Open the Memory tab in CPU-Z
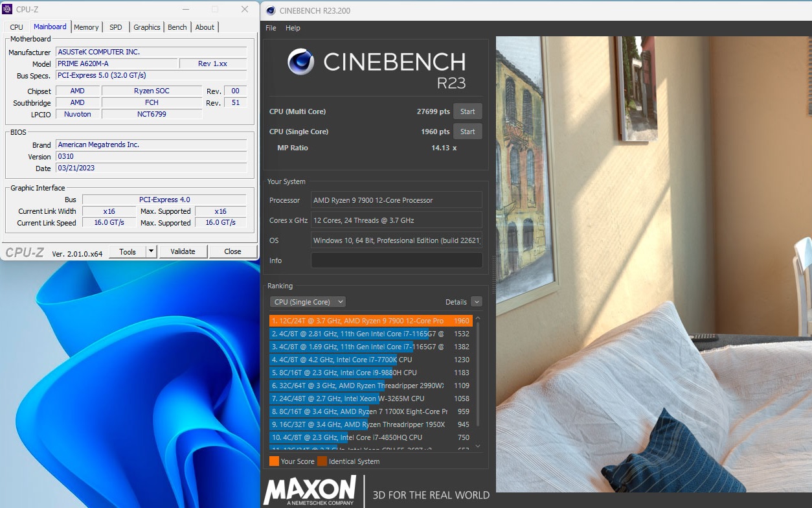 86,27
